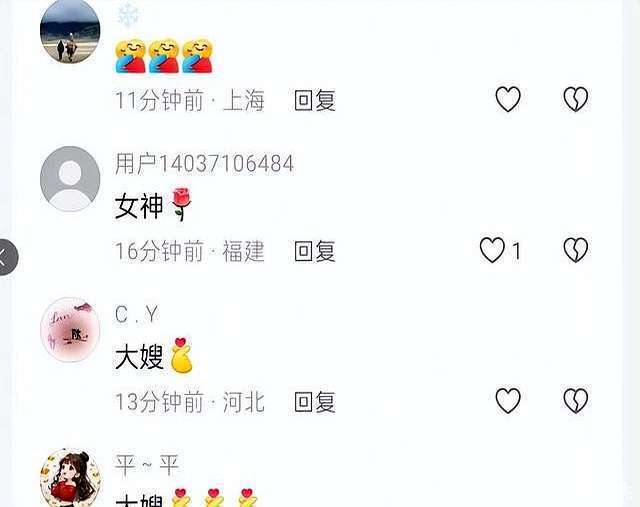
Task: Dislike the 女神 comment with broken heart
Action: point(576,250)
